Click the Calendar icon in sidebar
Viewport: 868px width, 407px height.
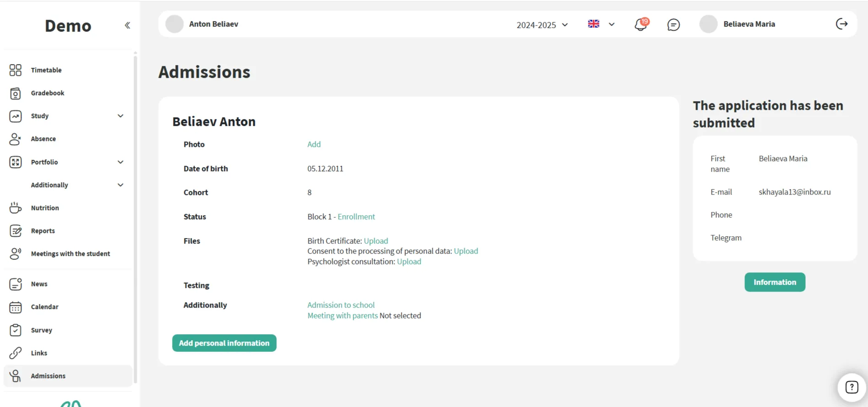tap(16, 307)
